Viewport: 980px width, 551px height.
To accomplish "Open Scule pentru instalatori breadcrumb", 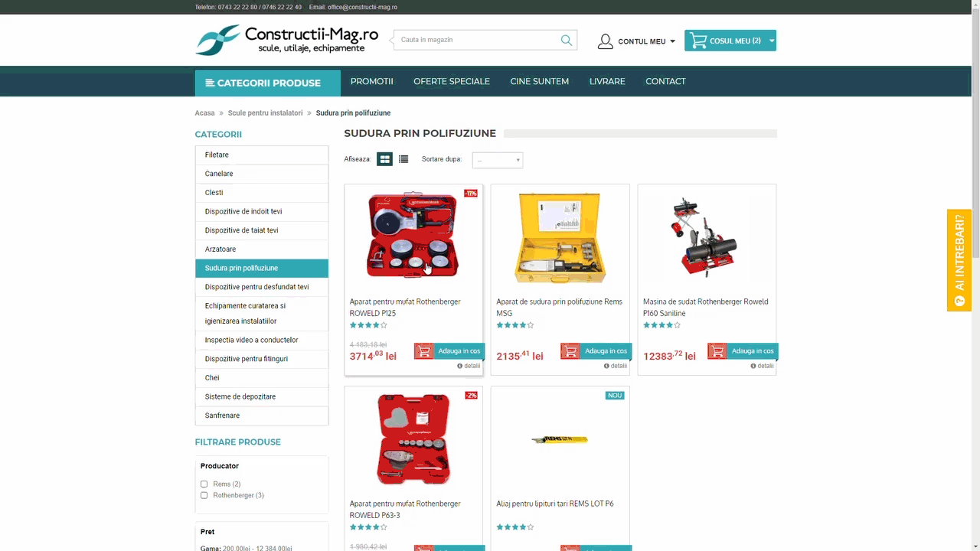I will pyautogui.click(x=265, y=113).
